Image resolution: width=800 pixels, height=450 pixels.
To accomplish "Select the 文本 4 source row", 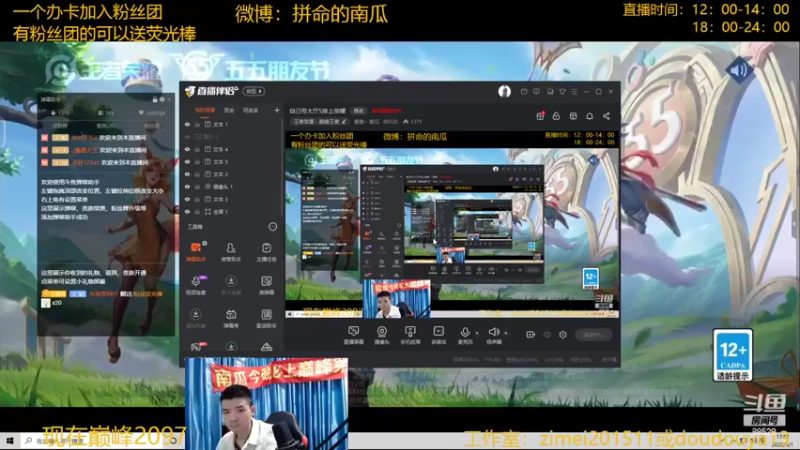I will point(231,149).
